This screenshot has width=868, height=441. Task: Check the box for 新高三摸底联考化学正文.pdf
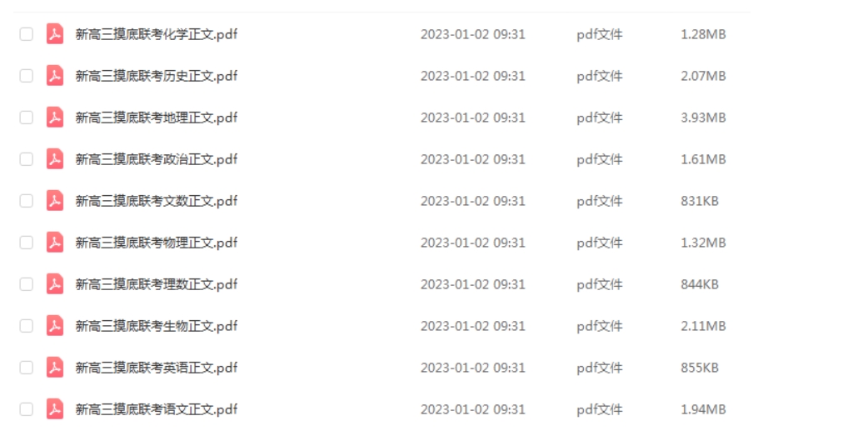point(26,34)
